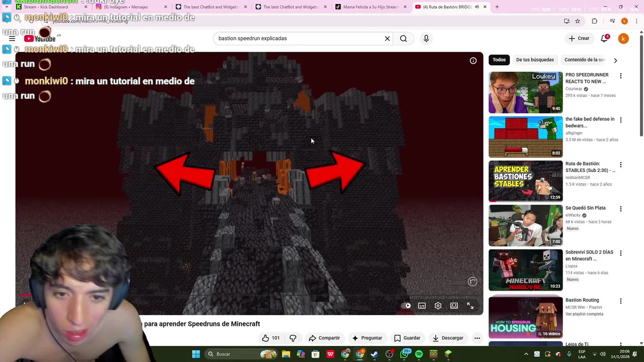Open options for Se Quedó Sin Plata video
644x362 pixels.
[x=620, y=209]
